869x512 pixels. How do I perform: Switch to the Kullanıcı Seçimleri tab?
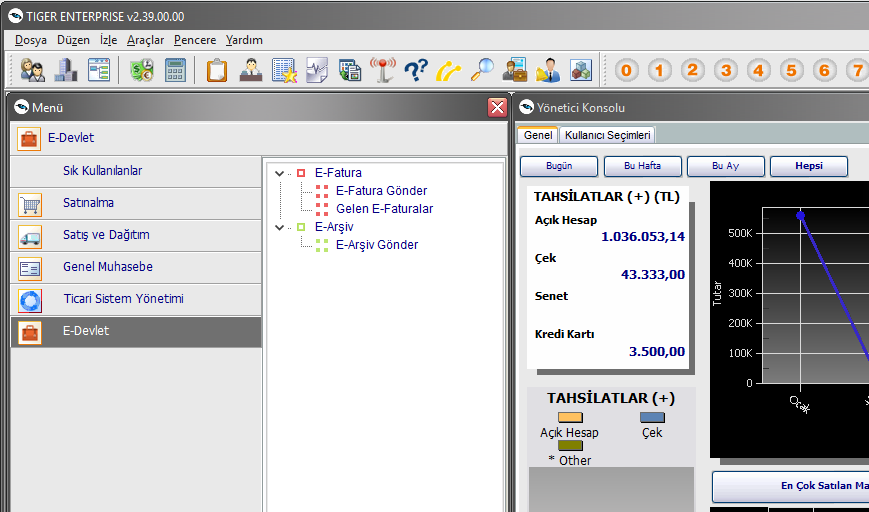coord(607,135)
